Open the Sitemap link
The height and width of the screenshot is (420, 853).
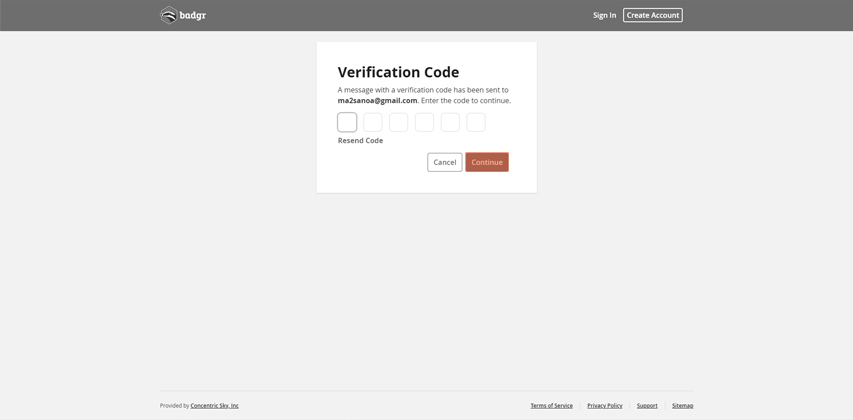click(683, 406)
